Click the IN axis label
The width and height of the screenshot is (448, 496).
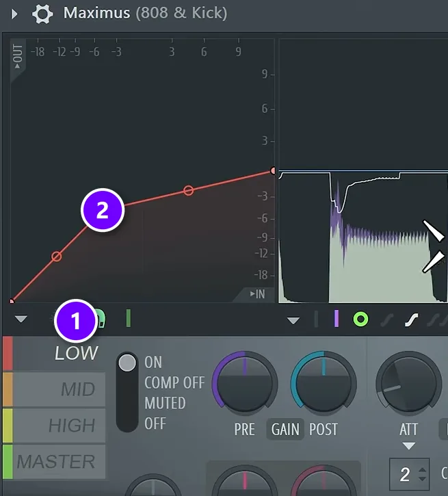pyautogui.click(x=257, y=294)
